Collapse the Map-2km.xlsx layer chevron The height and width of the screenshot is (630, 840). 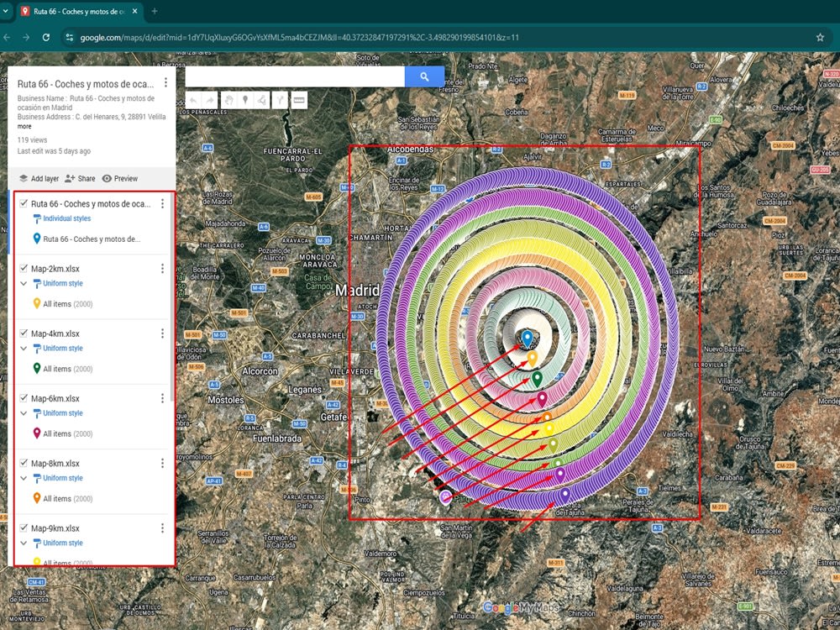tap(24, 283)
